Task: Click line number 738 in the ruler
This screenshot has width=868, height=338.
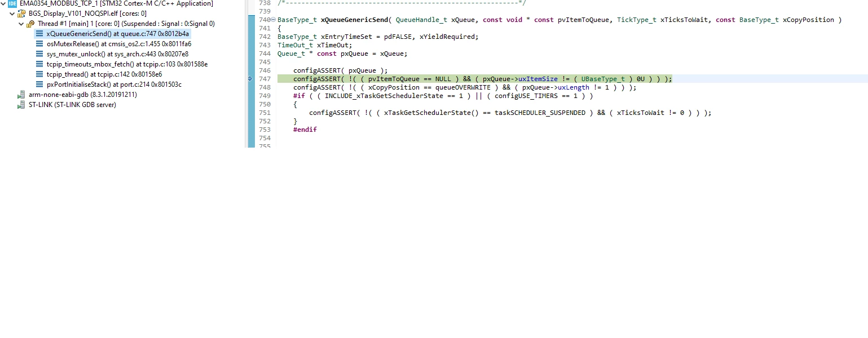Action: (x=264, y=3)
